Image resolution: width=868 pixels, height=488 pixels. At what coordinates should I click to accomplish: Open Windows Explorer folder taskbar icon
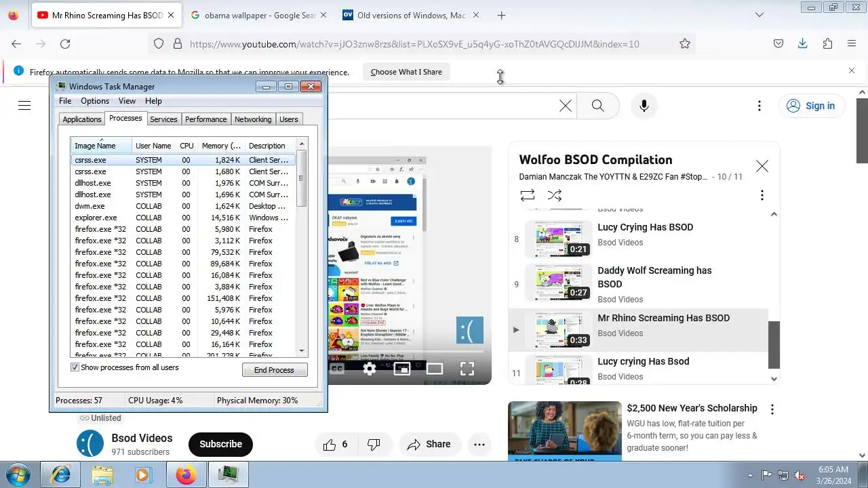tap(102, 474)
